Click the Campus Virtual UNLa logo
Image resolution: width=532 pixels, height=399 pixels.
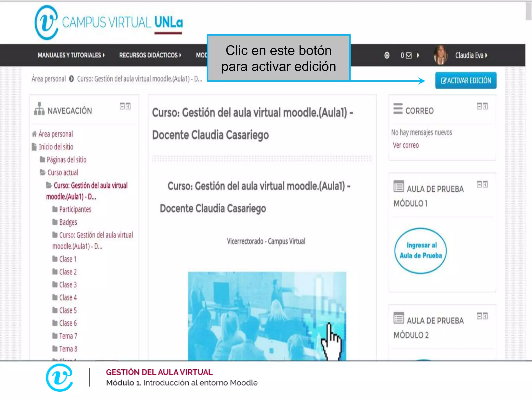pos(109,22)
